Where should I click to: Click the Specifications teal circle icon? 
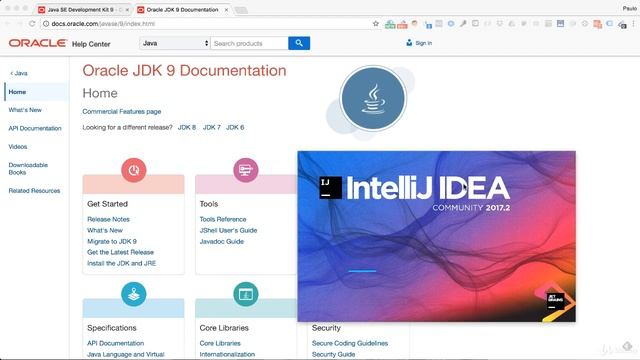[133, 294]
